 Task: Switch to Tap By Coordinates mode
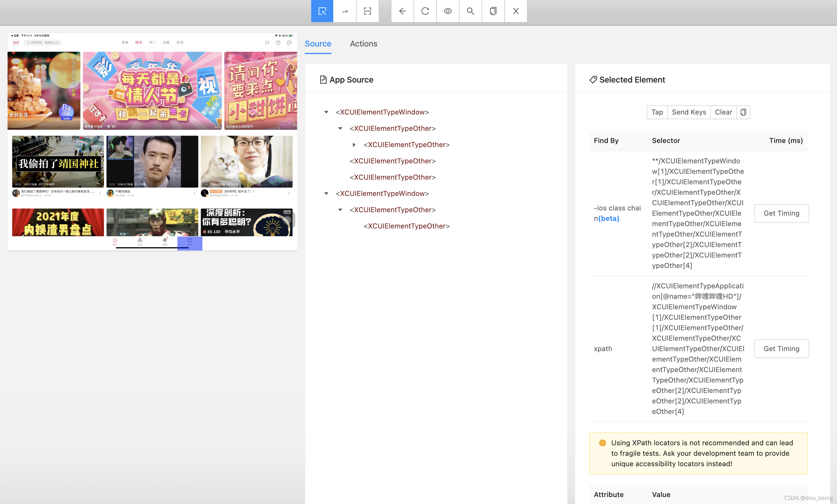click(367, 11)
